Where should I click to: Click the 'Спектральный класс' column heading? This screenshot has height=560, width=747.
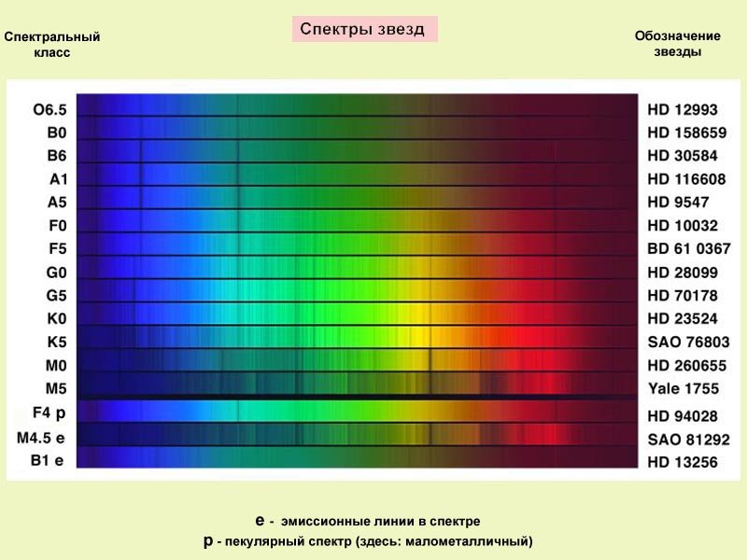point(52,44)
